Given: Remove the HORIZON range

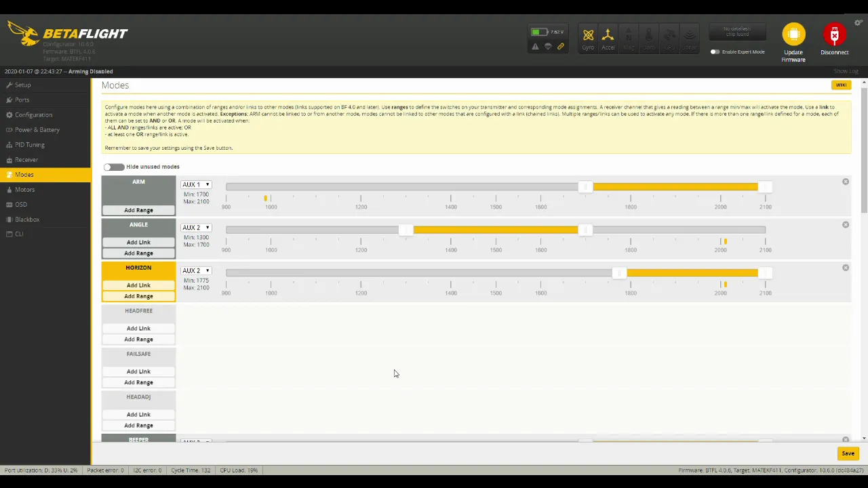Looking at the screenshot, I should coord(846,268).
